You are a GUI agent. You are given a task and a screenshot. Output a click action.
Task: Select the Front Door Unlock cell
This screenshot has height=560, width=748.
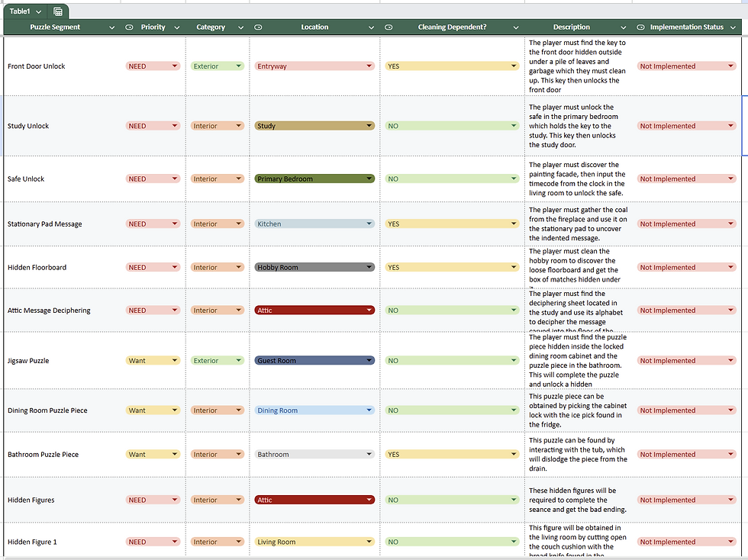63,66
